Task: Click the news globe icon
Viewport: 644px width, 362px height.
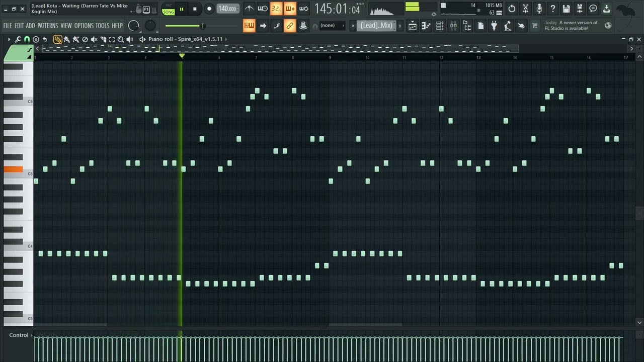Action: (608, 26)
